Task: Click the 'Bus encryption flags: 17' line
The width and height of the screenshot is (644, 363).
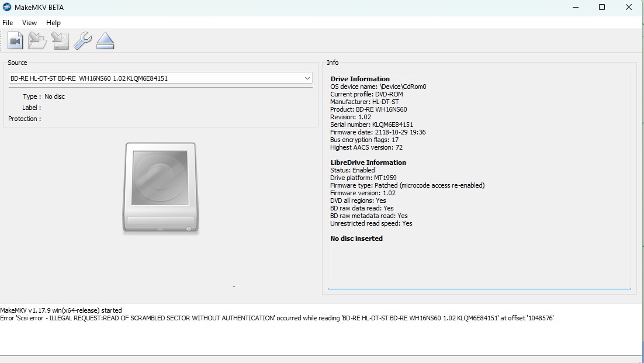Action: coord(364,140)
